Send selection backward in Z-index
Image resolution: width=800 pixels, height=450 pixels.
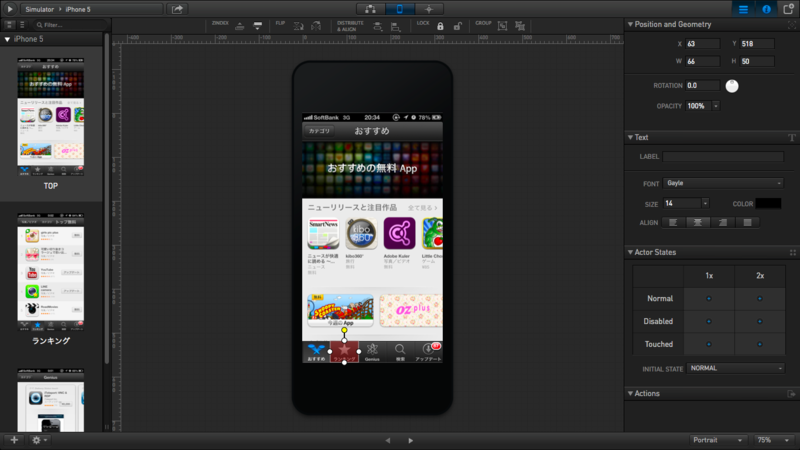[258, 26]
